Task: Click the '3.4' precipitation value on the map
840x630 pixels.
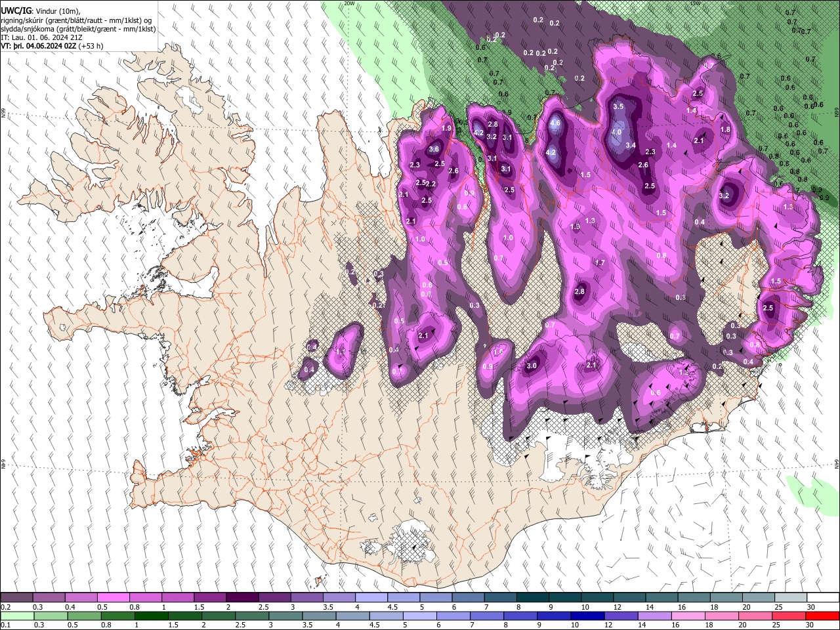Action: point(631,145)
